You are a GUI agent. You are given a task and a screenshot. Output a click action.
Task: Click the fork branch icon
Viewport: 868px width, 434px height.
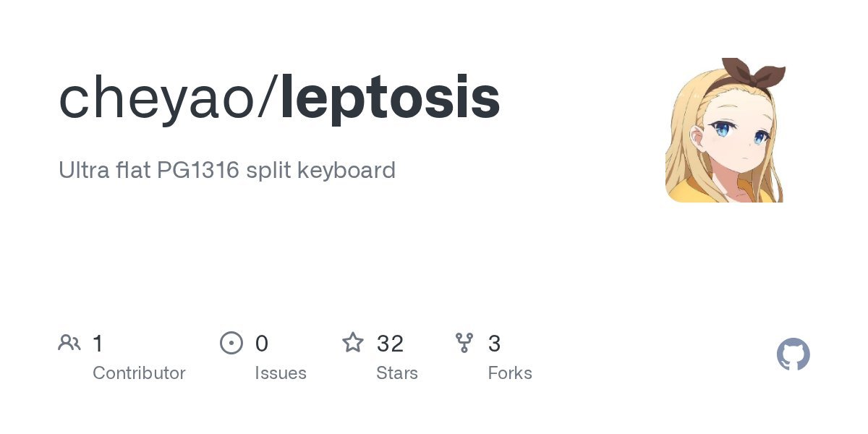464,343
